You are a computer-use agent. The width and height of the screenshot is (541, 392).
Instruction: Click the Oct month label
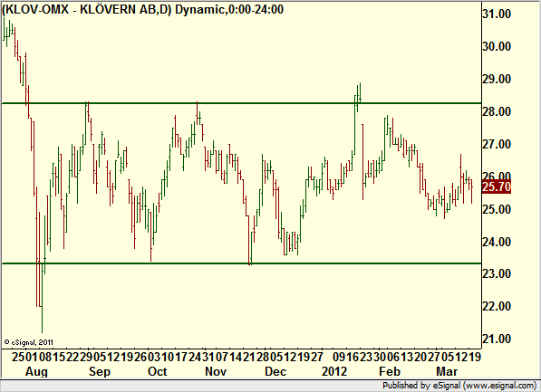click(158, 372)
